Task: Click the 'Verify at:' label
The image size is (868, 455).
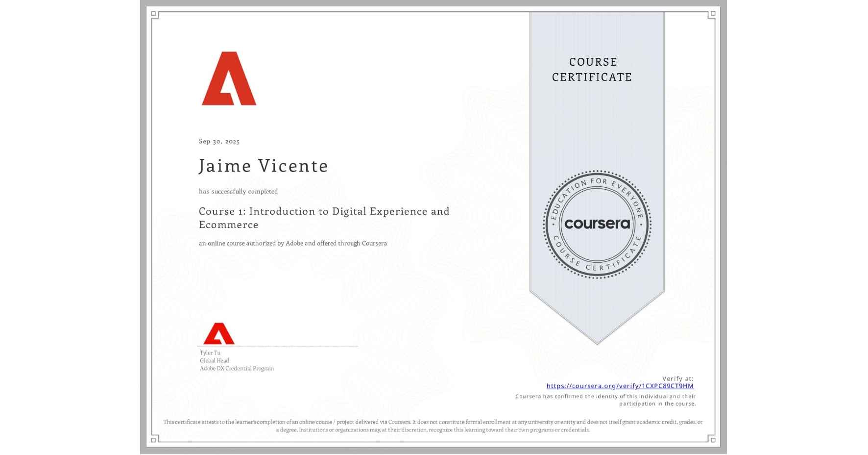Action: click(x=678, y=379)
